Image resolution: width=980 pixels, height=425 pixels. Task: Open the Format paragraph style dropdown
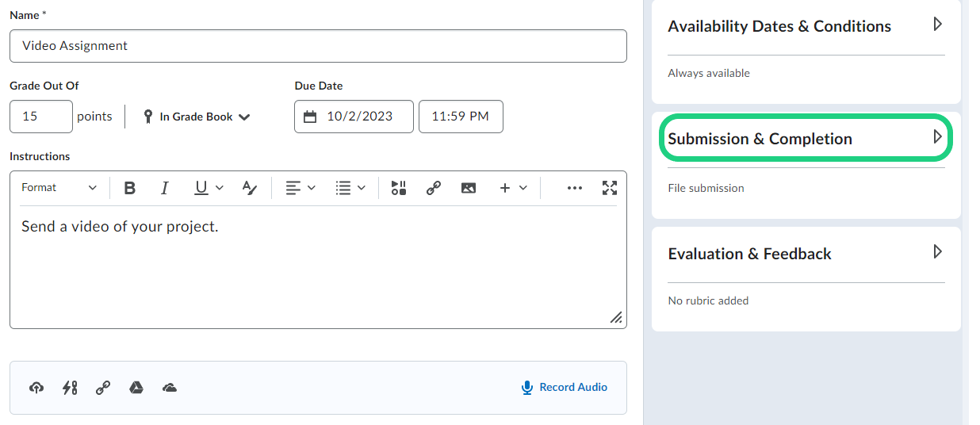[x=59, y=188]
